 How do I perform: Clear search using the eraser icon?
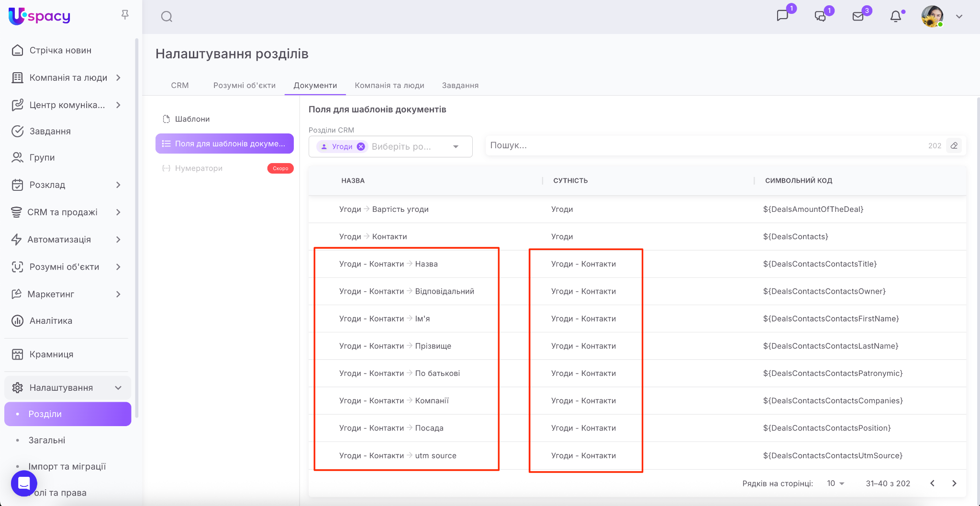tap(954, 145)
